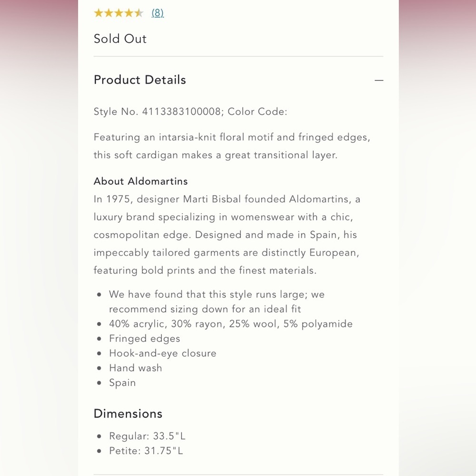Click the Fringed edges bullet item

[x=145, y=339]
